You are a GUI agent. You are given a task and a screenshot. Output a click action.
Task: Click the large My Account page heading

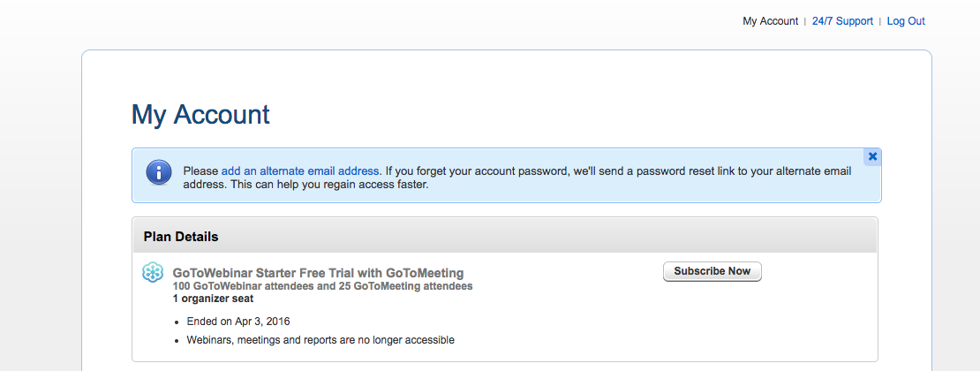point(200,115)
